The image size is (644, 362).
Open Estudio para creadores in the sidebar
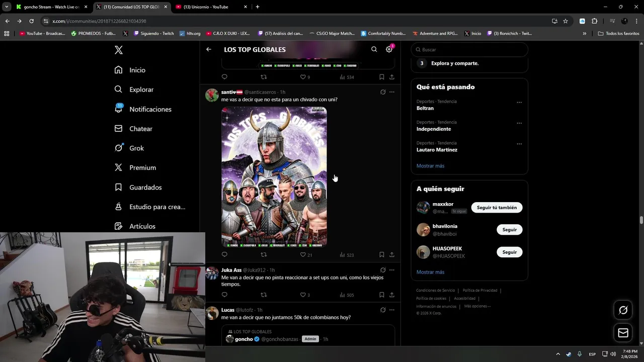pyautogui.click(x=150, y=207)
